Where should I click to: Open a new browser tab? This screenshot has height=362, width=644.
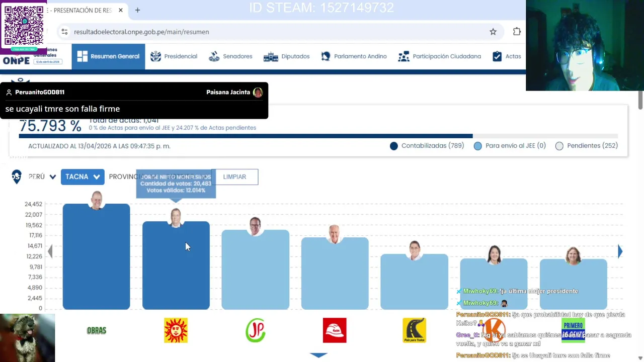coord(137,10)
